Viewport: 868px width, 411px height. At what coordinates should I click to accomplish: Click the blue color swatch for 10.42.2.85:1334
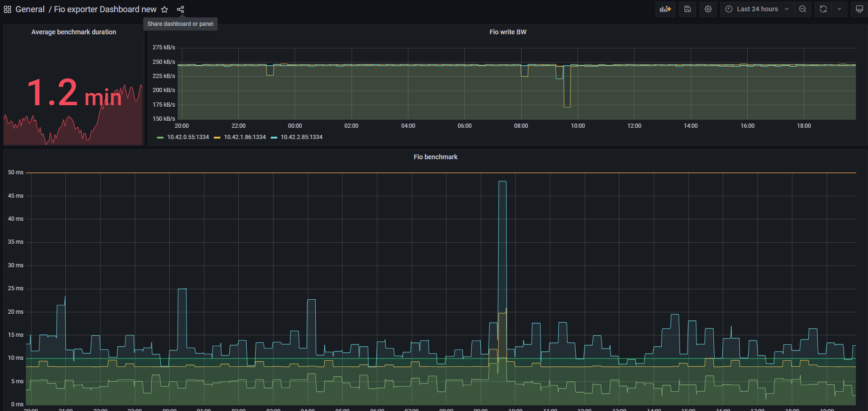[x=274, y=138]
